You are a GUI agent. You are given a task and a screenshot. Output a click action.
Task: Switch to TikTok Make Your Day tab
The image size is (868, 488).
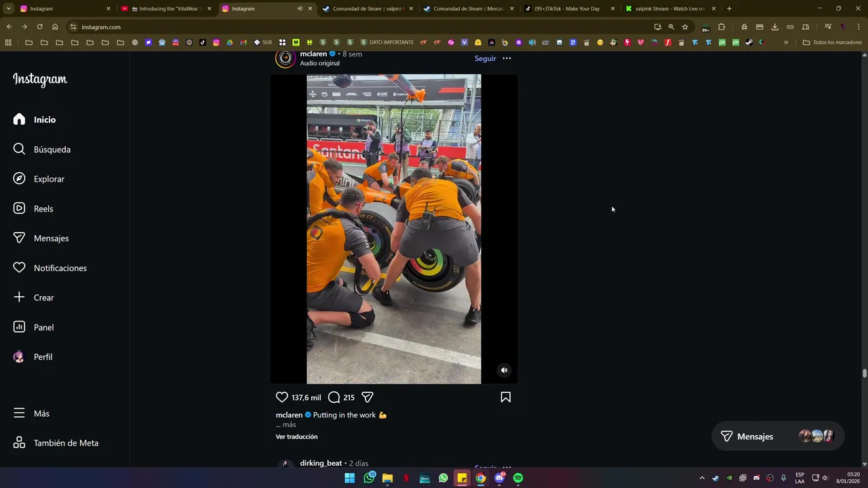point(570,9)
